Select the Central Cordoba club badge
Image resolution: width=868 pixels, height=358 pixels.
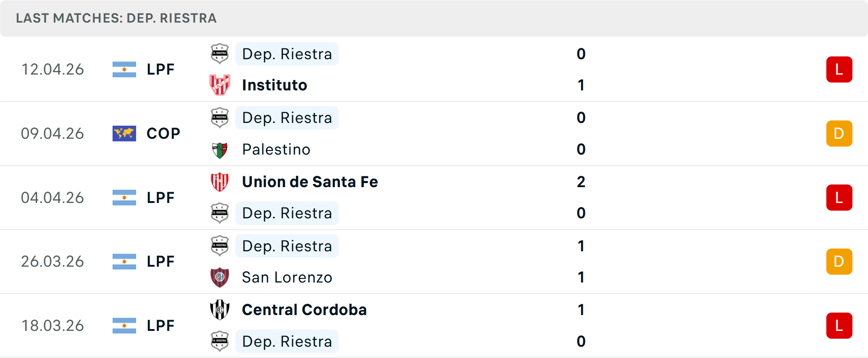click(220, 310)
